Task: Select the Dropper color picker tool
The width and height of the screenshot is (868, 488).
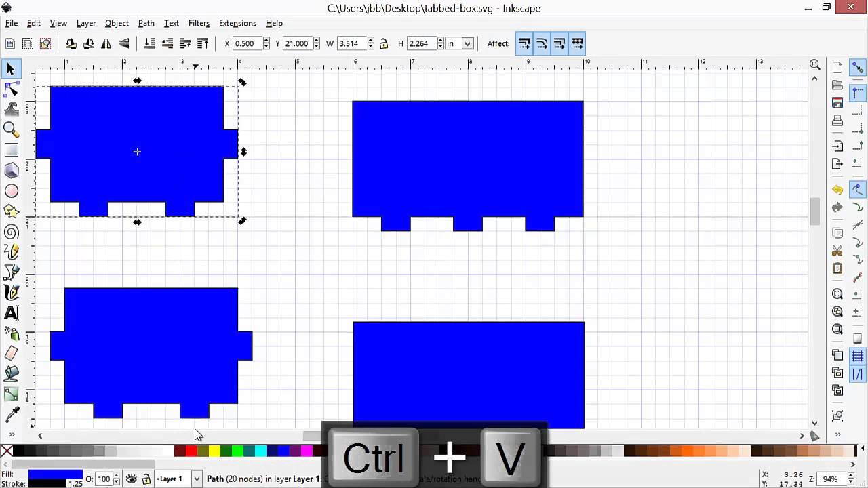Action: (11, 414)
